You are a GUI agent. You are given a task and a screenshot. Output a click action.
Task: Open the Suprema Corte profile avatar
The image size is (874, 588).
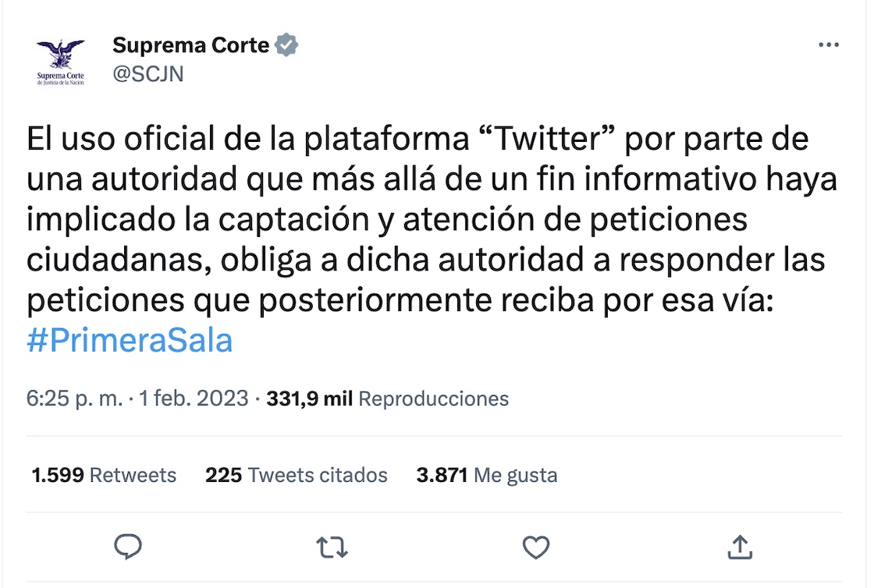[60, 62]
